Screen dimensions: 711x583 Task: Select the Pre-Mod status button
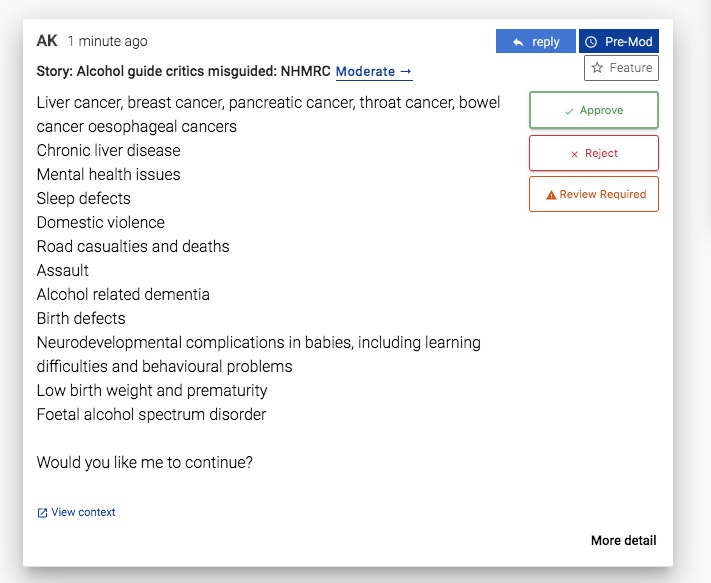pyautogui.click(x=618, y=42)
